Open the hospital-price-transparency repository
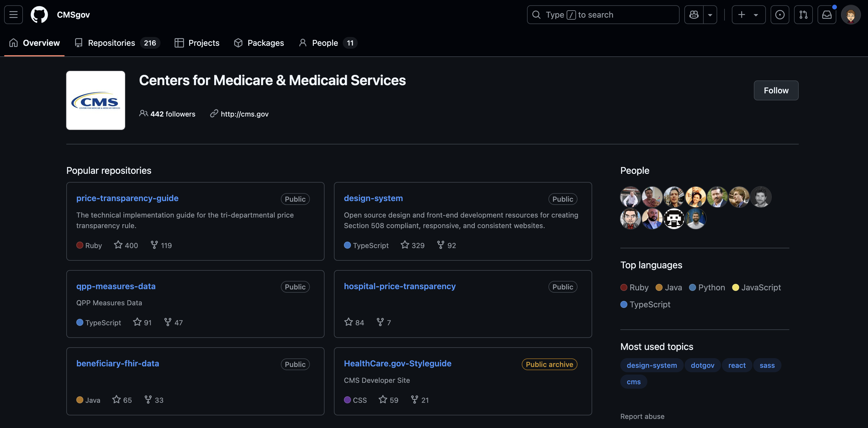This screenshot has height=428, width=868. pos(400,286)
